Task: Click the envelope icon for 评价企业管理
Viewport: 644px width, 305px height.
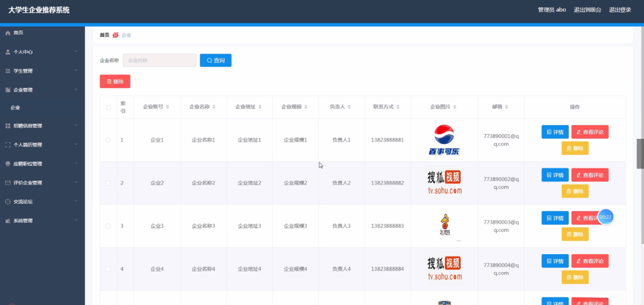Action: pos(8,183)
